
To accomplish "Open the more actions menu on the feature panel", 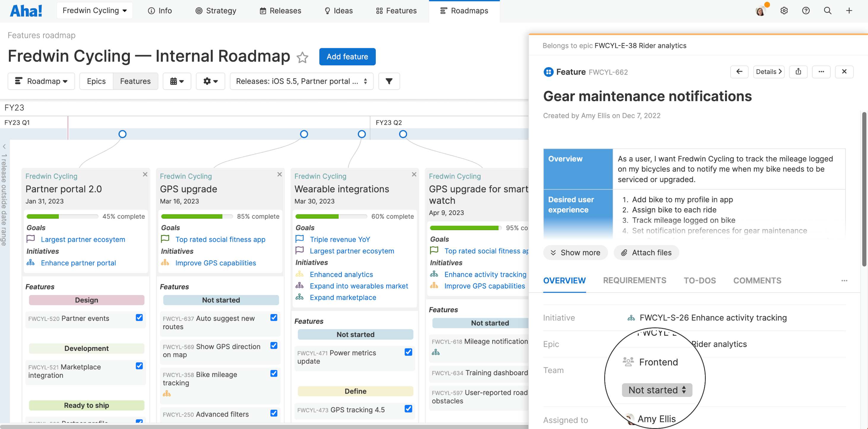I will pos(821,71).
